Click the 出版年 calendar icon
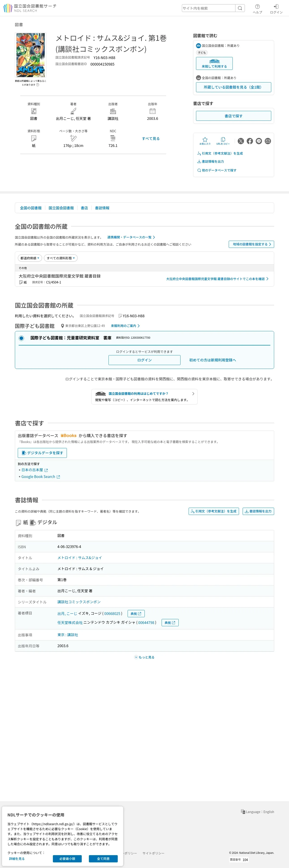Screen dimensions: 289x868 (152, 111)
